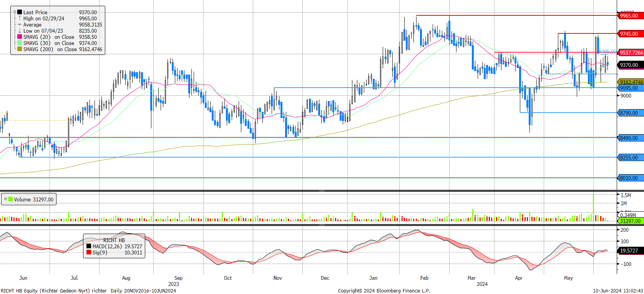Click the SMAVG (200) on Close label

pyautogui.click(x=50, y=49)
